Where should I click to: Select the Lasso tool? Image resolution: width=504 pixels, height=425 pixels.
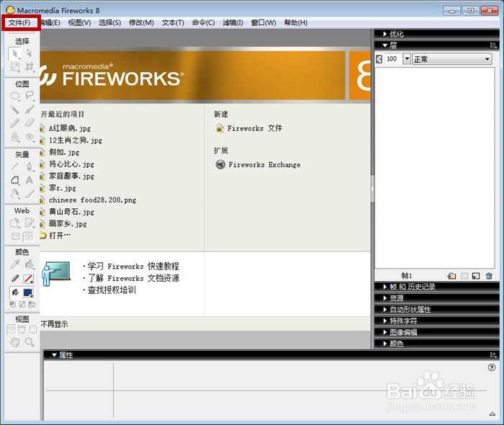(30, 96)
